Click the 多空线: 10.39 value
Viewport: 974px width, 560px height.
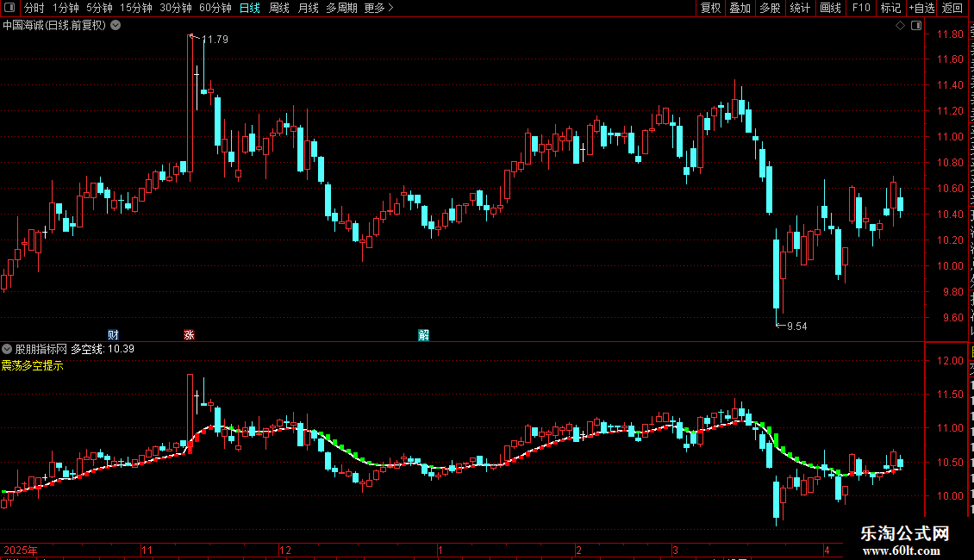click(x=103, y=349)
